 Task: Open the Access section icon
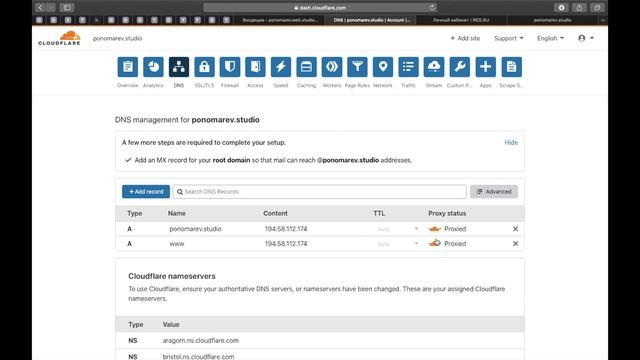click(256, 67)
